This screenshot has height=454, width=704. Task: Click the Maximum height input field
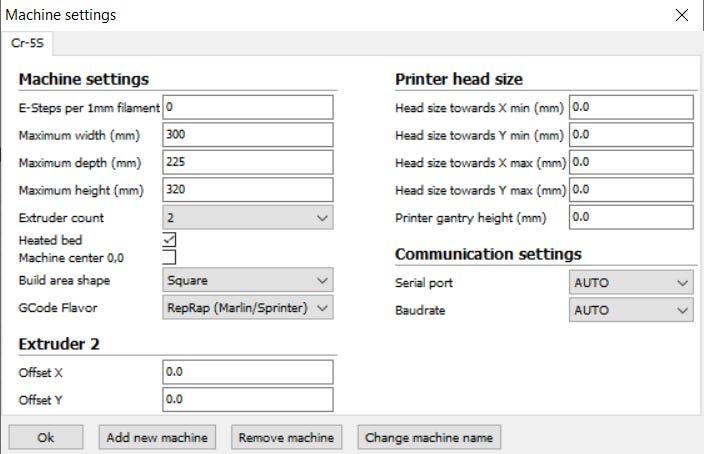click(x=247, y=190)
